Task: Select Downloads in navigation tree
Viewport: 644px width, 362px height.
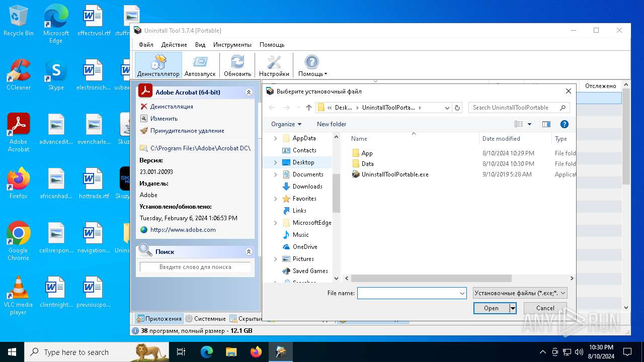Action: 307,187
